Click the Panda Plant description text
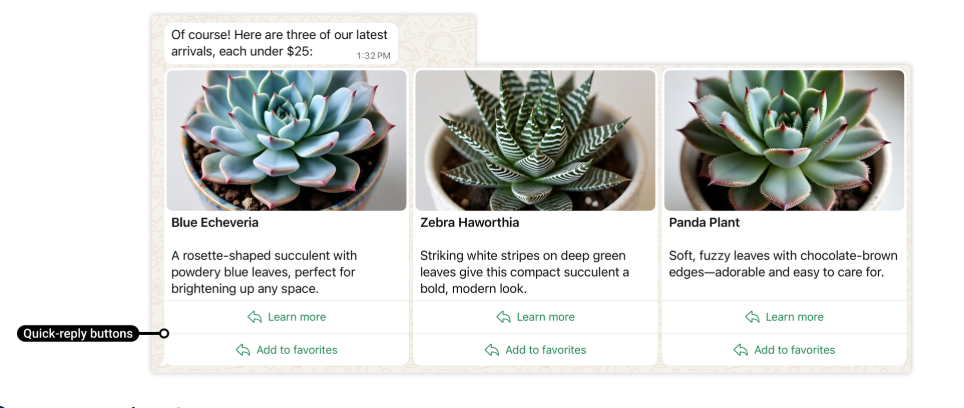The image size is (964, 408). 782,264
